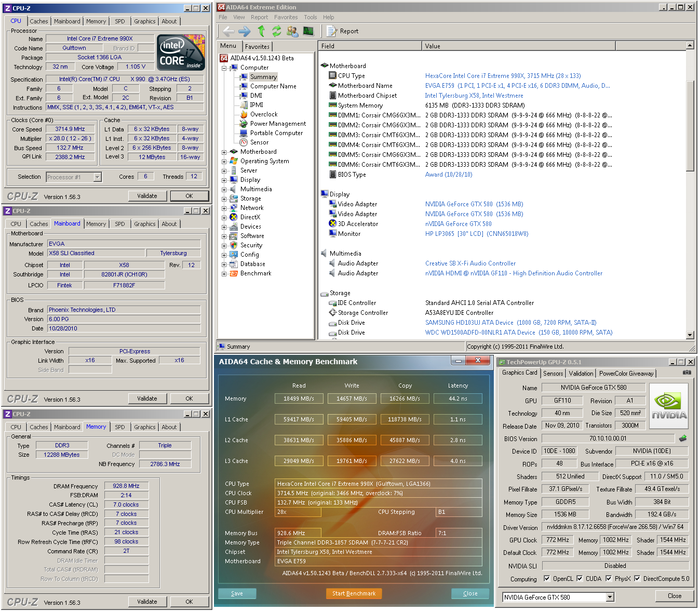Switch to Sensors tab in GPU-Z
700x611 pixels.
tap(553, 374)
